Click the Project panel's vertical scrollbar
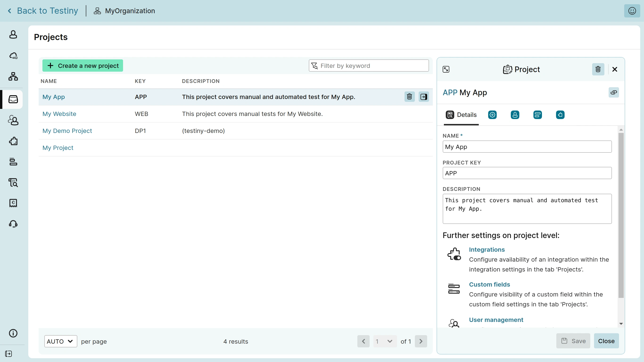The width and height of the screenshot is (644, 362). tap(621, 215)
